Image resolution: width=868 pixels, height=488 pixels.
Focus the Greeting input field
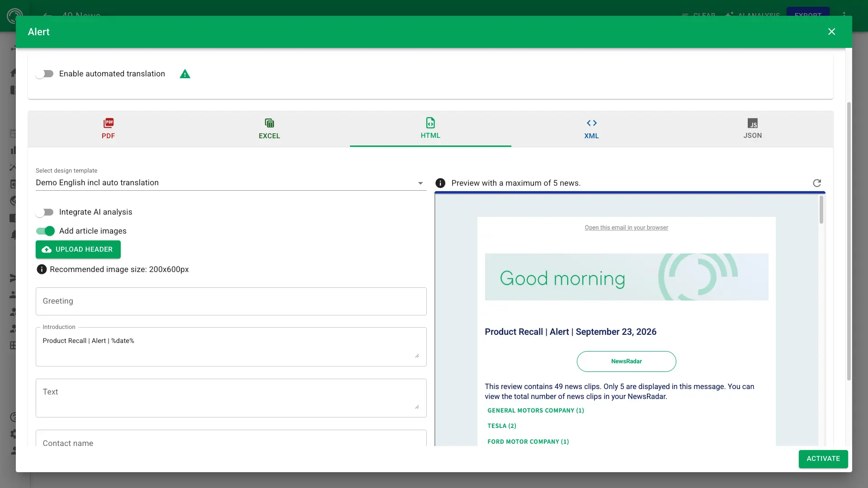(231, 301)
